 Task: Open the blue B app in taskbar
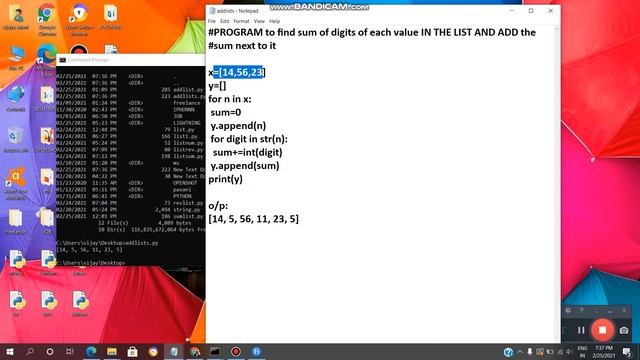[256, 351]
